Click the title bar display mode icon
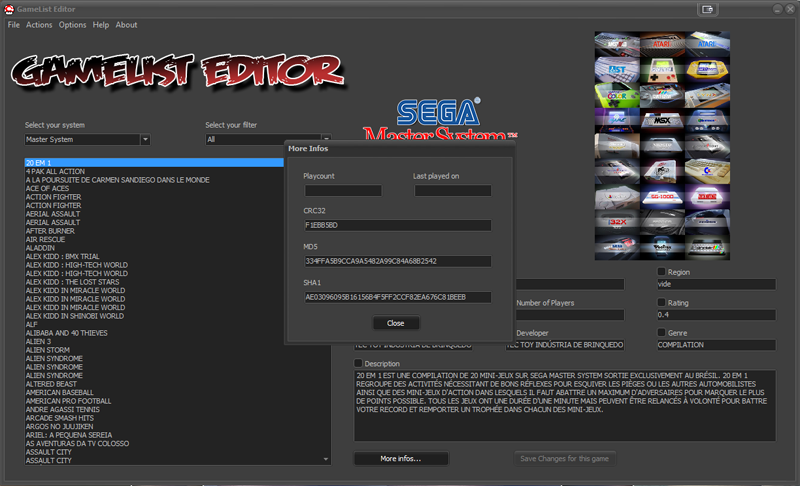Image resolution: width=800 pixels, height=486 pixels. point(707,9)
